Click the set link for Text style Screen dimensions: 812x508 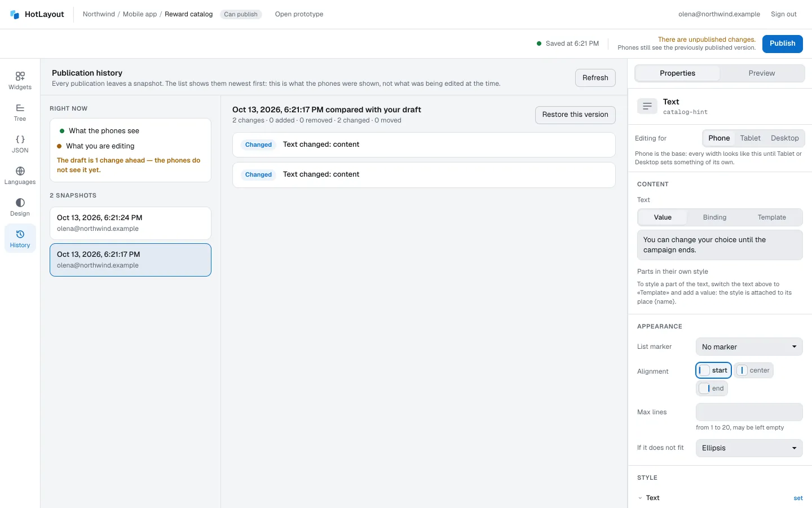[x=798, y=498]
